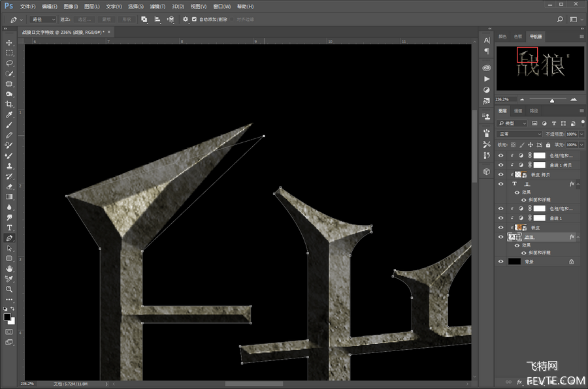The width and height of the screenshot is (588, 389).
Task: Select the Quick Selection tool
Action: coord(9,74)
